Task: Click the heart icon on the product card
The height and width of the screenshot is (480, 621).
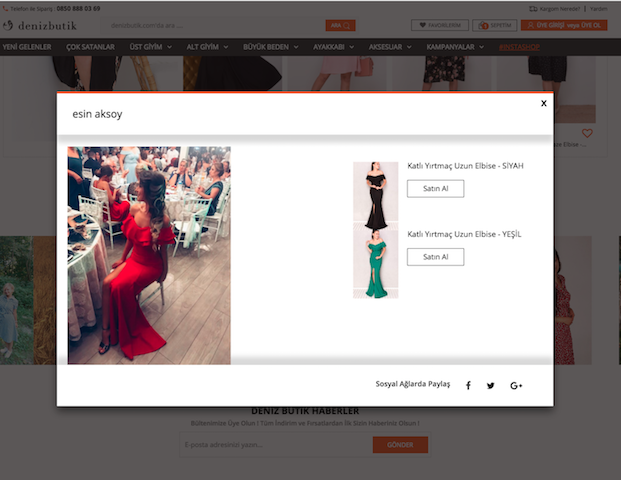Action: point(587,133)
